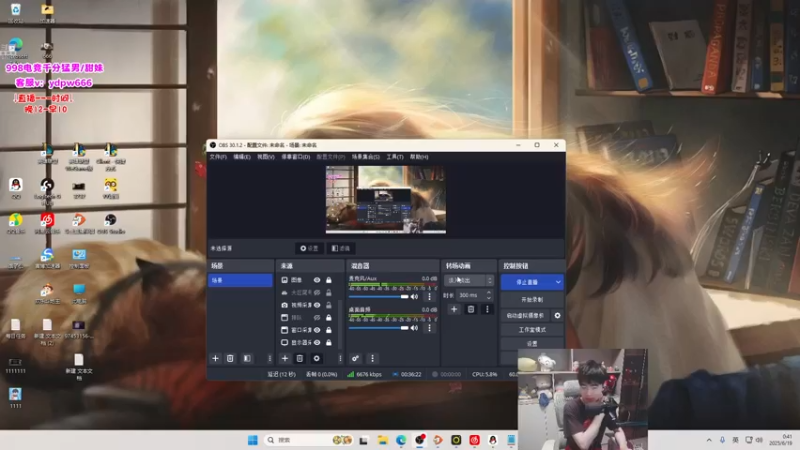800x450 pixels.
Task: Mute the 麦克风/Aux speaker icon
Action: click(x=415, y=296)
